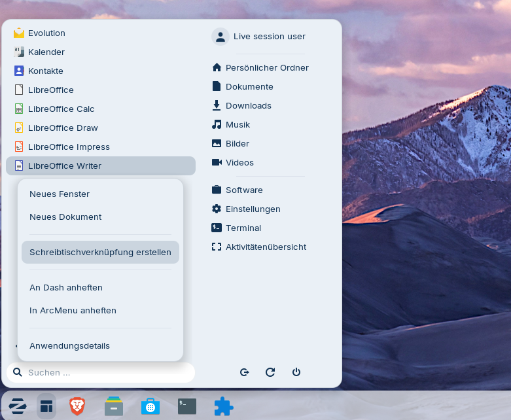Launch Brave browser from the taskbar
Image resolution: width=511 pixels, height=420 pixels.
77,406
